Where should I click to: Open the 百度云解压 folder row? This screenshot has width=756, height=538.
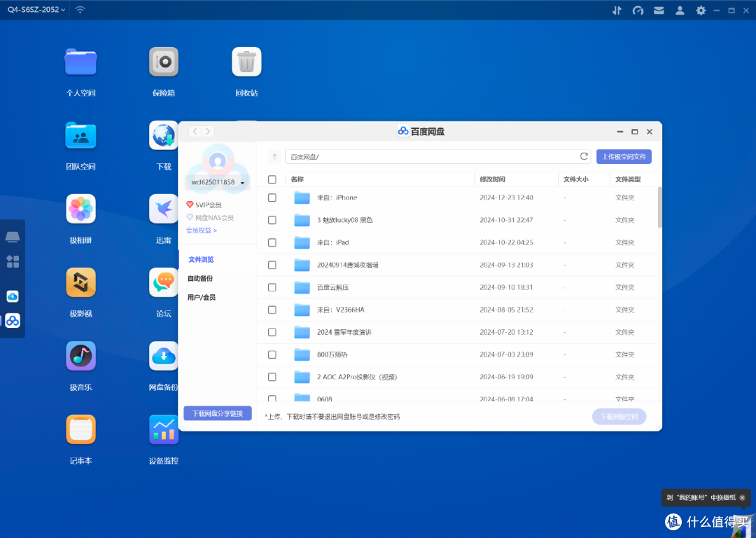(457, 288)
